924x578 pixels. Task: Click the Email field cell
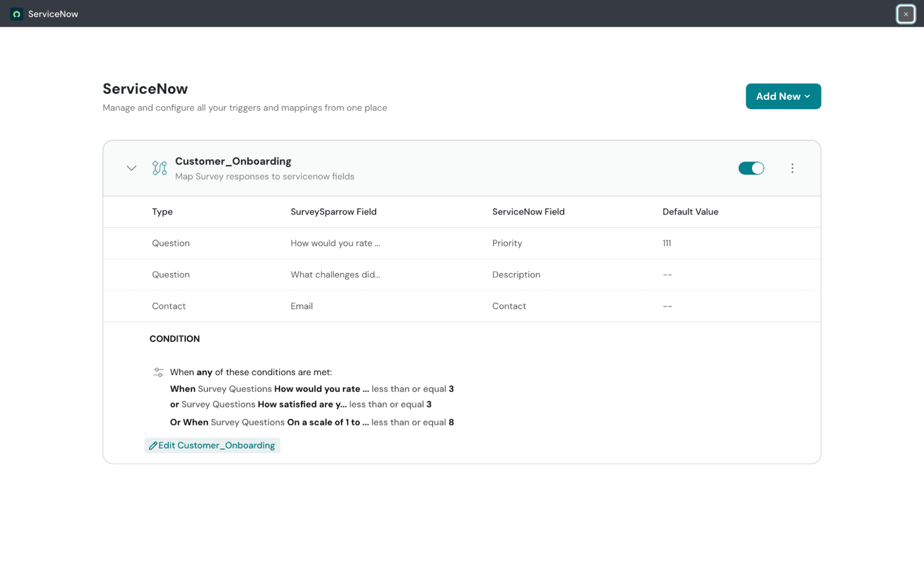[301, 306]
